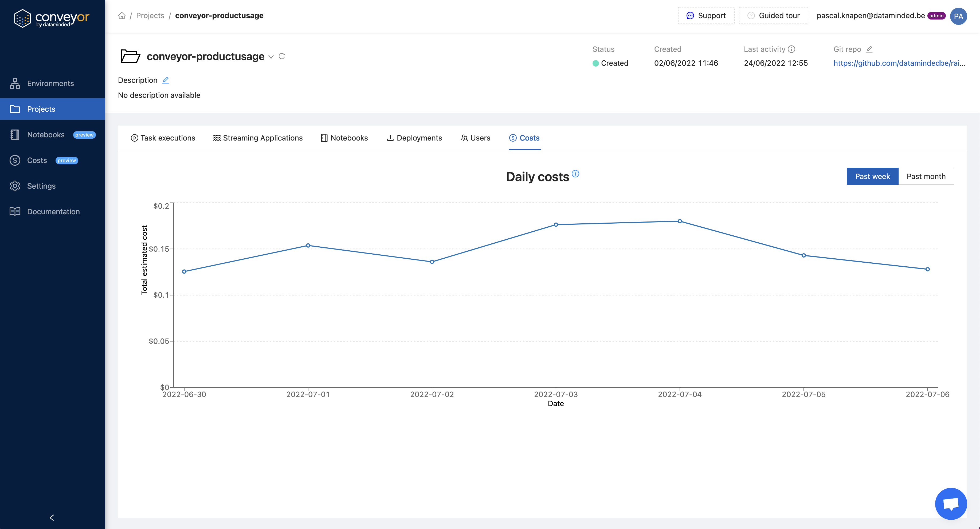Open the chat bubble widget

click(x=950, y=504)
